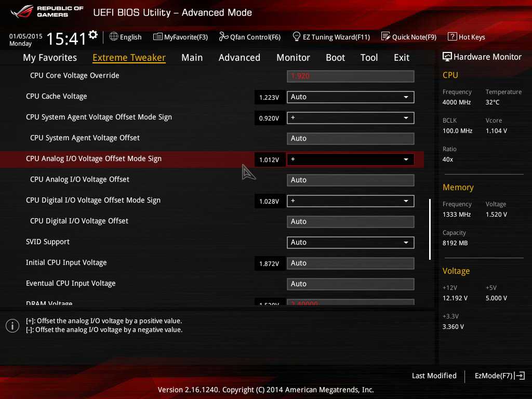This screenshot has width=532, height=399.
Task: Click the Last Modified button
Action: (434, 376)
